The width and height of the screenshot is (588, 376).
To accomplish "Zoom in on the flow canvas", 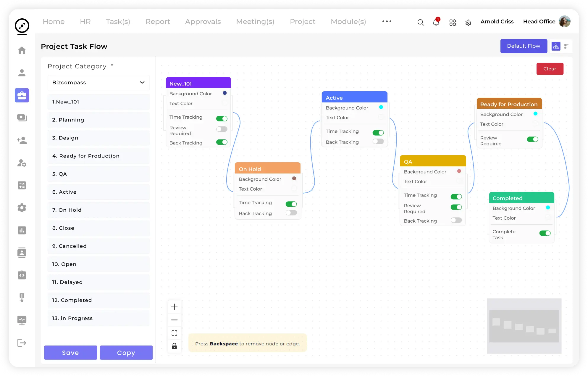I will (x=175, y=307).
